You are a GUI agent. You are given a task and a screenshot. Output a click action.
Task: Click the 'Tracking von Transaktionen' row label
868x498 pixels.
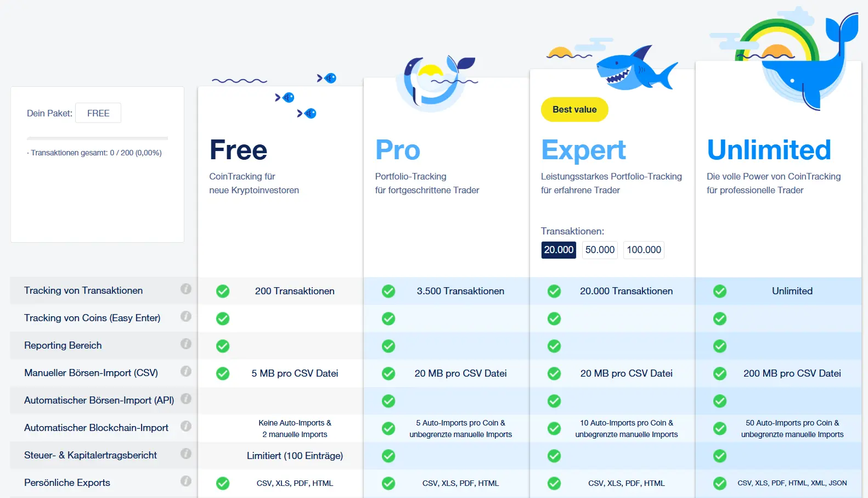(83, 290)
